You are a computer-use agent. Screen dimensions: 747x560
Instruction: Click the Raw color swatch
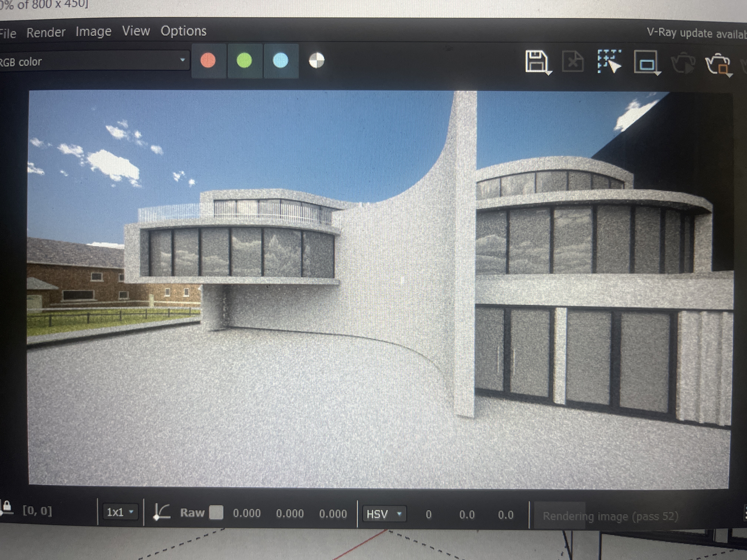pos(216,512)
